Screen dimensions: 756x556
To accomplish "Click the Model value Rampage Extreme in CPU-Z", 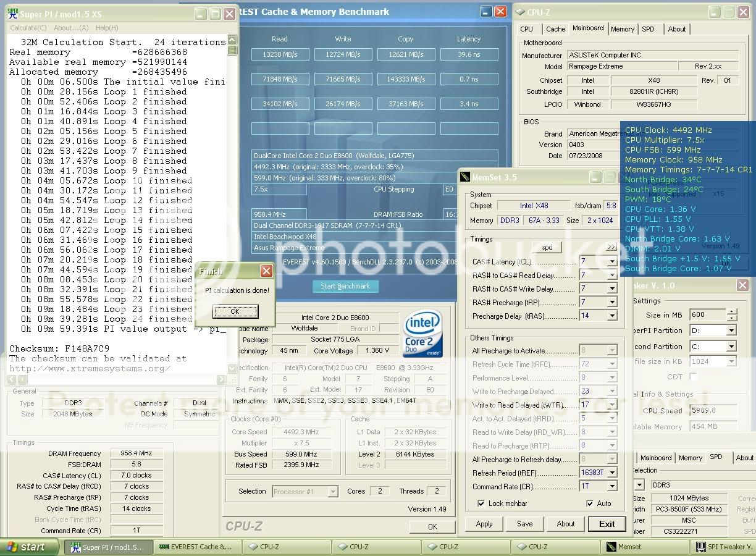I will click(x=621, y=66).
